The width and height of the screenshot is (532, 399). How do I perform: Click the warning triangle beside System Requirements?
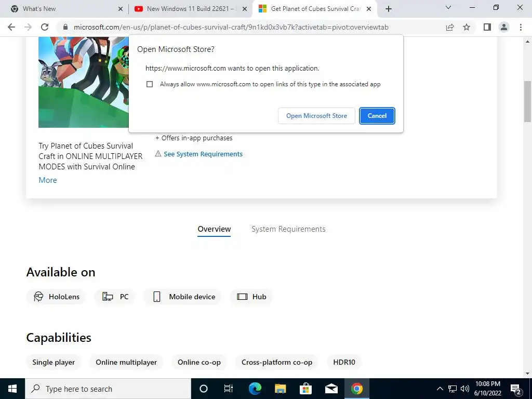click(158, 154)
